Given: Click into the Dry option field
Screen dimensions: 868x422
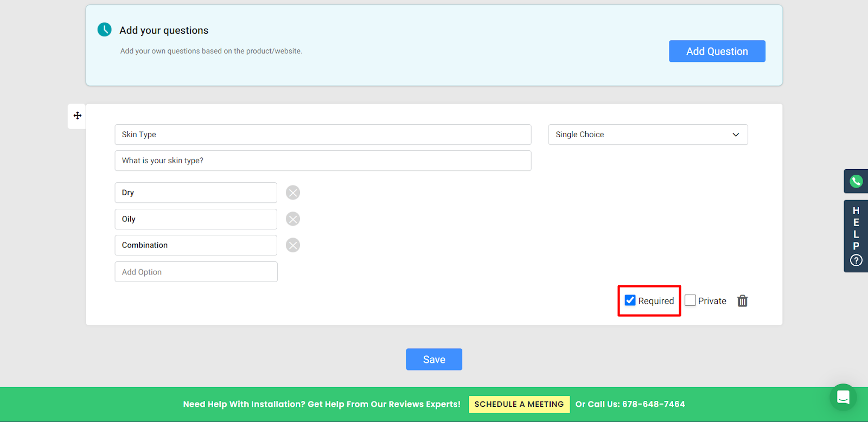Looking at the screenshot, I should 196,193.
